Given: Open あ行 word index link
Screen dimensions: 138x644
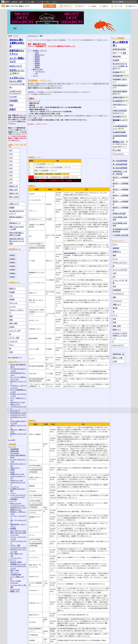Looking at the screenshot, I should (x=11, y=150).
